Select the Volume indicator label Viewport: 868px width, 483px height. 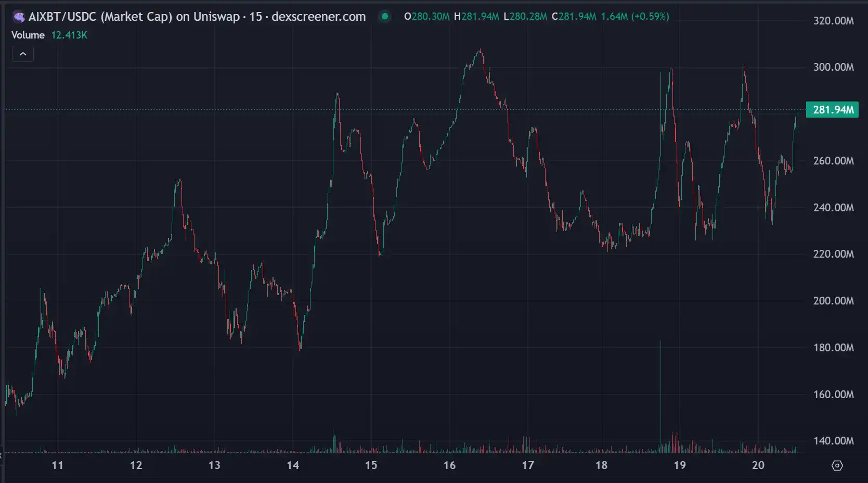pos(28,35)
